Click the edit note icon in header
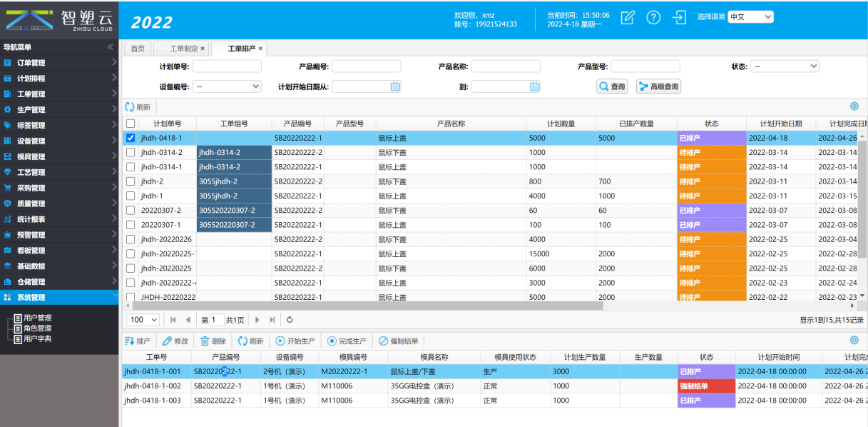 [628, 18]
